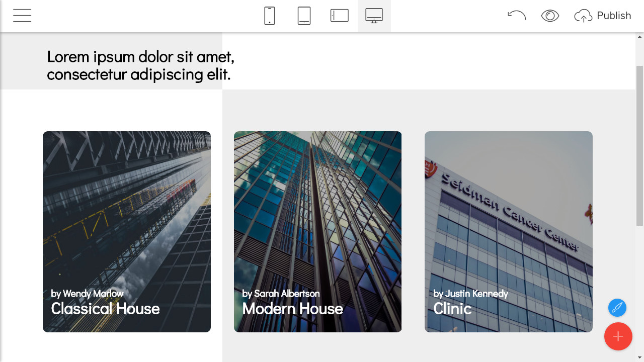This screenshot has height=362, width=644.
Task: Select the 'by Justin Kennedy' caption
Action: pos(470,293)
